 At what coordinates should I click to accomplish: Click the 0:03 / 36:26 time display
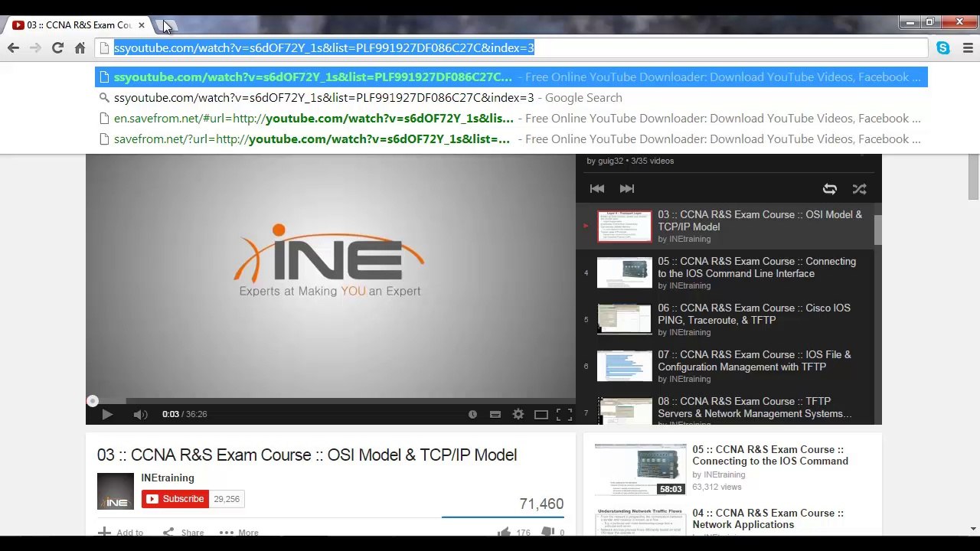tap(185, 414)
